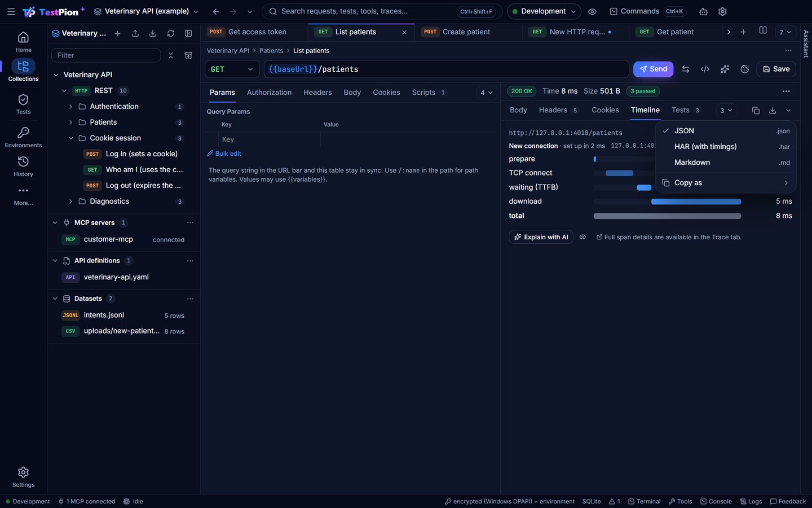Save the current request
812x508 pixels.
[x=776, y=69]
